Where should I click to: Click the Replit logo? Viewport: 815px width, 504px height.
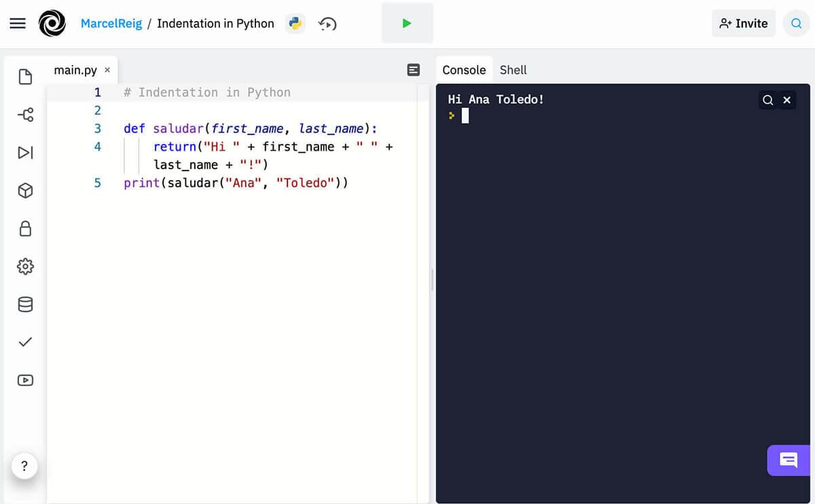(x=52, y=24)
